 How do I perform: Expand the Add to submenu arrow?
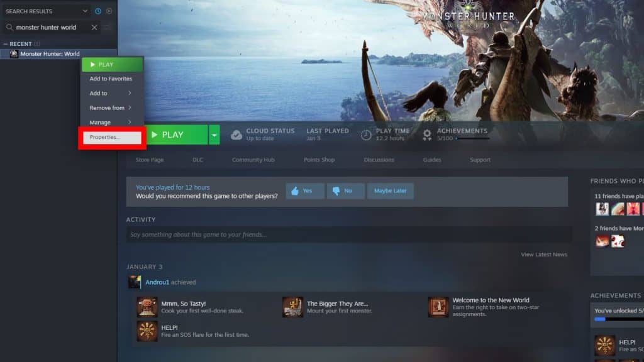[x=130, y=93]
